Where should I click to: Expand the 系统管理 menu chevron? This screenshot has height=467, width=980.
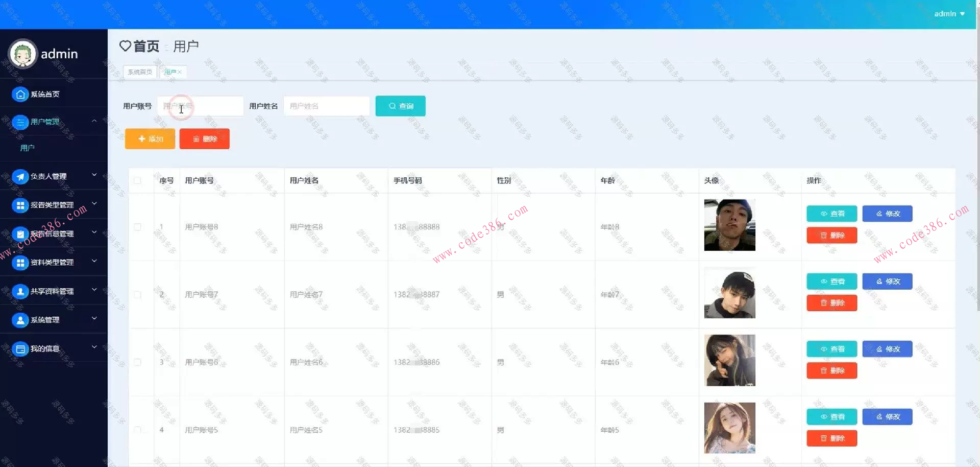(x=94, y=318)
